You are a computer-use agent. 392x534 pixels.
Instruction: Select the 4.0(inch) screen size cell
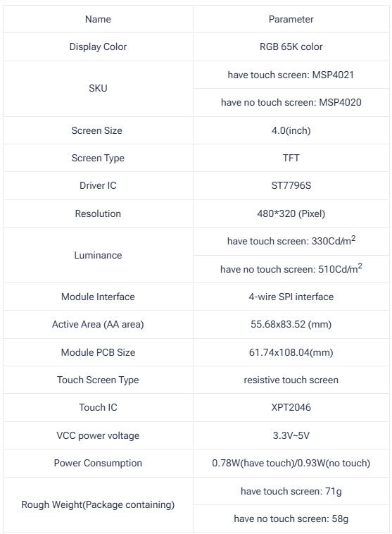coord(291,130)
